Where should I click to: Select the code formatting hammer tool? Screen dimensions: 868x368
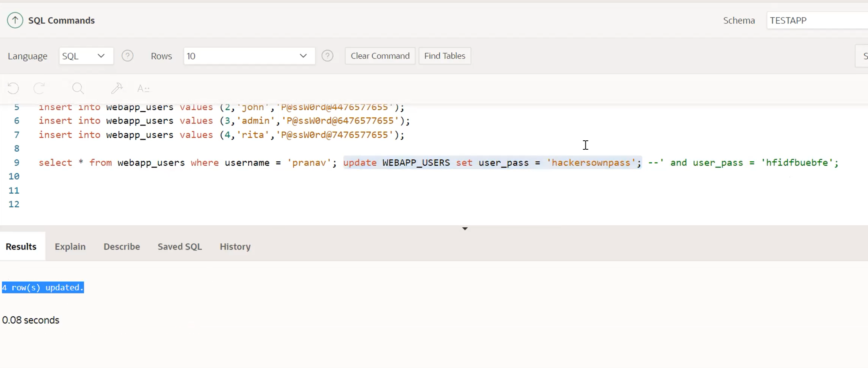pos(117,88)
